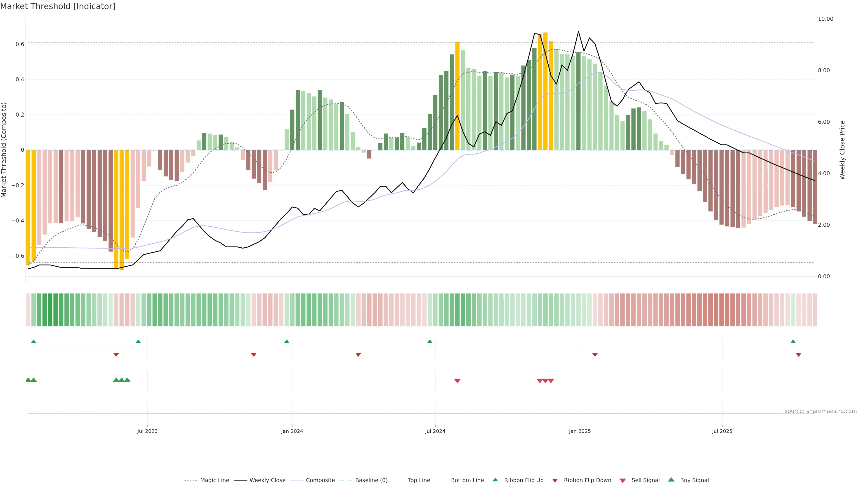Toggle the Baseline (0) legend item

371,480
